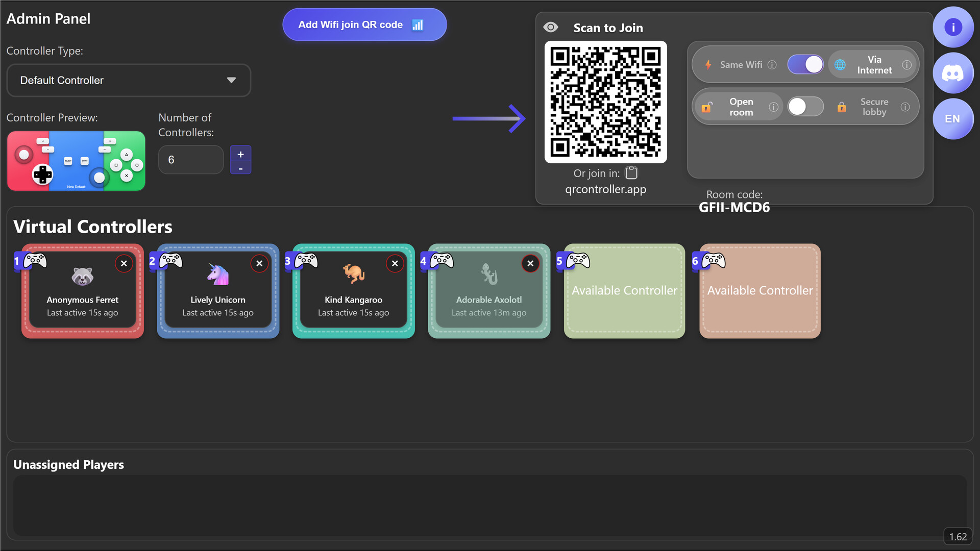Increment controllers with the plus button
Image resolution: width=980 pixels, height=551 pixels.
pos(240,153)
